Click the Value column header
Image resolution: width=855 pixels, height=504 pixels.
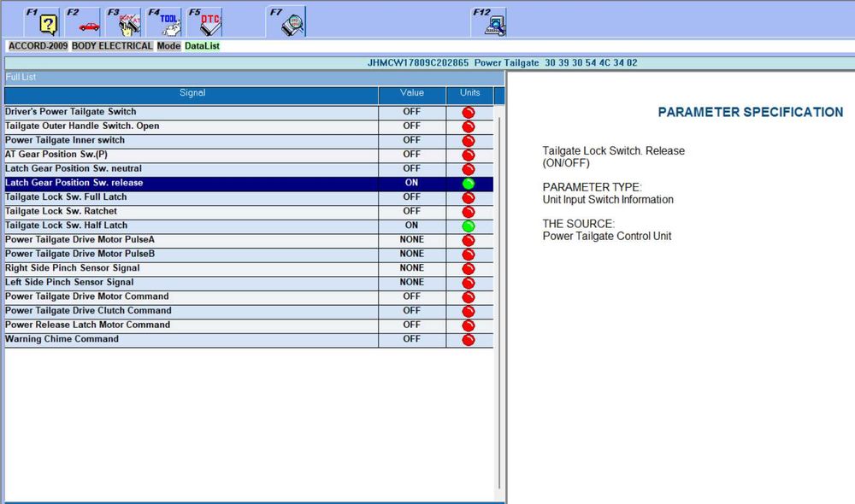point(412,93)
